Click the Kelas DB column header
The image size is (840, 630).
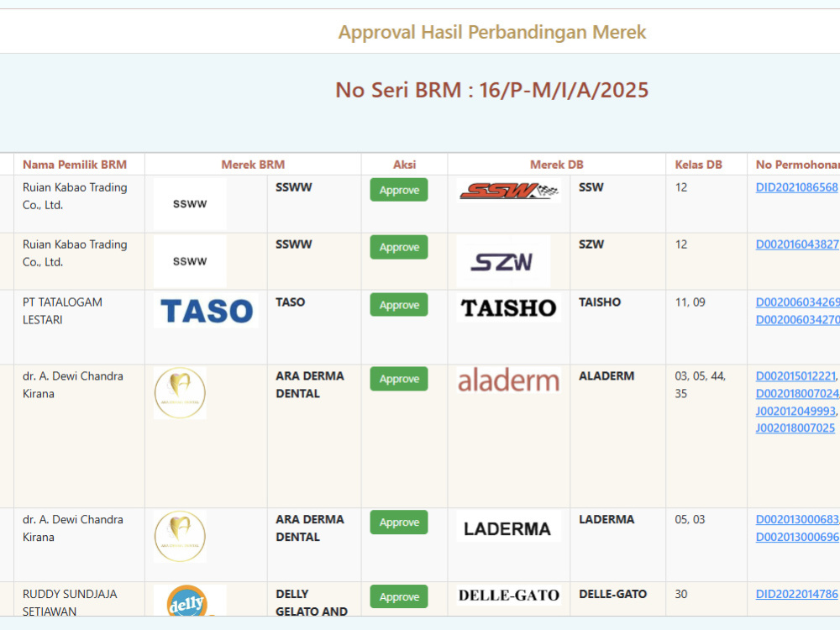pos(698,165)
